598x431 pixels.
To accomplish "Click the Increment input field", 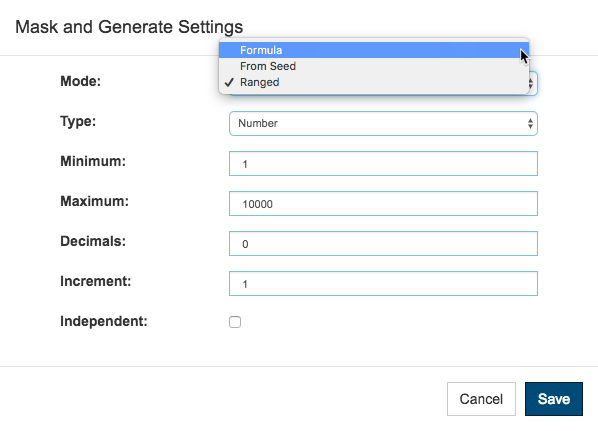I will (x=383, y=283).
